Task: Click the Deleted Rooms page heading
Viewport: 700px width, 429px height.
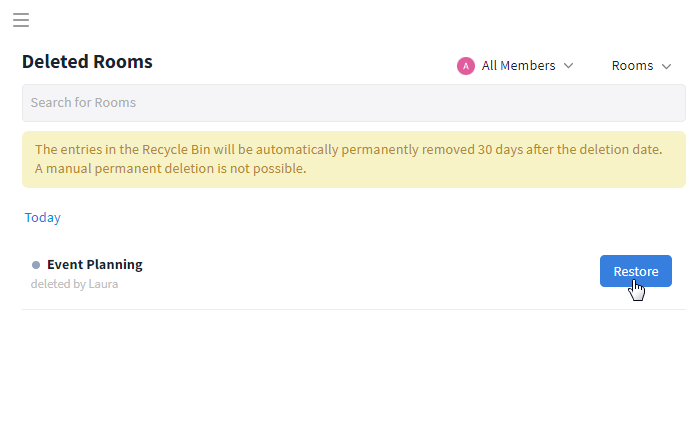Action: point(87,62)
